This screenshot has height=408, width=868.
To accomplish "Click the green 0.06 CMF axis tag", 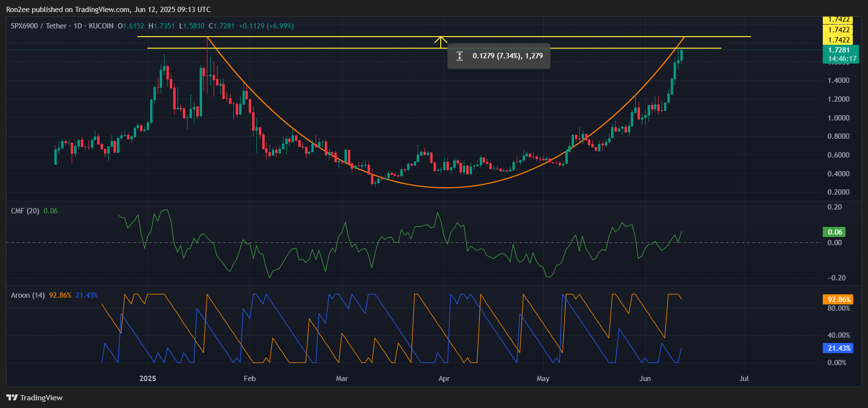I will (834, 232).
